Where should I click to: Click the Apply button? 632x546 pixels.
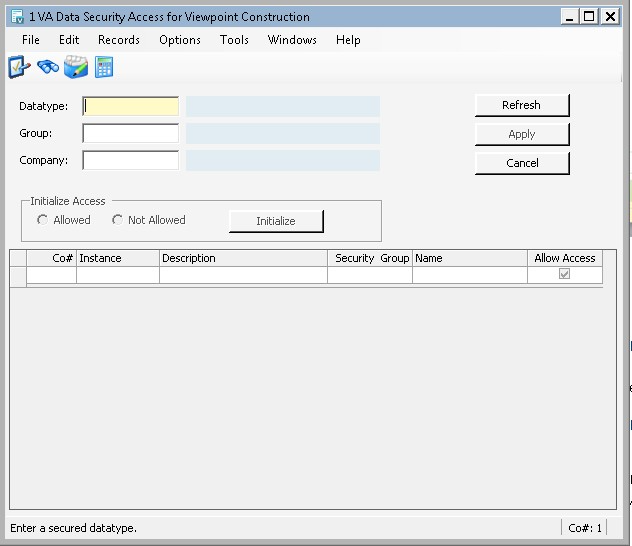coord(522,134)
